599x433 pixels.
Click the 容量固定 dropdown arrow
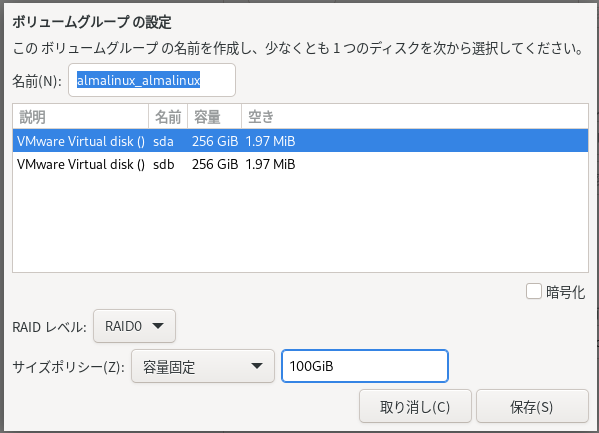point(257,366)
